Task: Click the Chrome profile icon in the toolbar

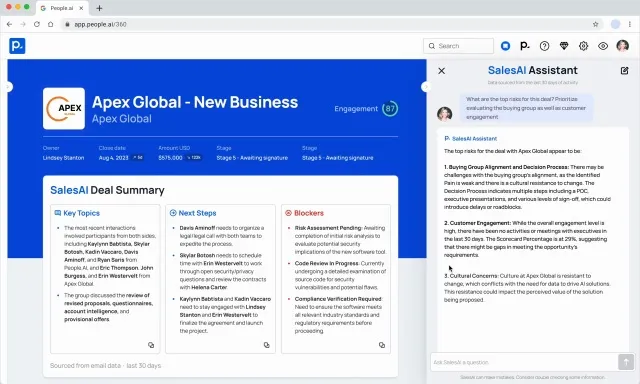Action: (616, 24)
